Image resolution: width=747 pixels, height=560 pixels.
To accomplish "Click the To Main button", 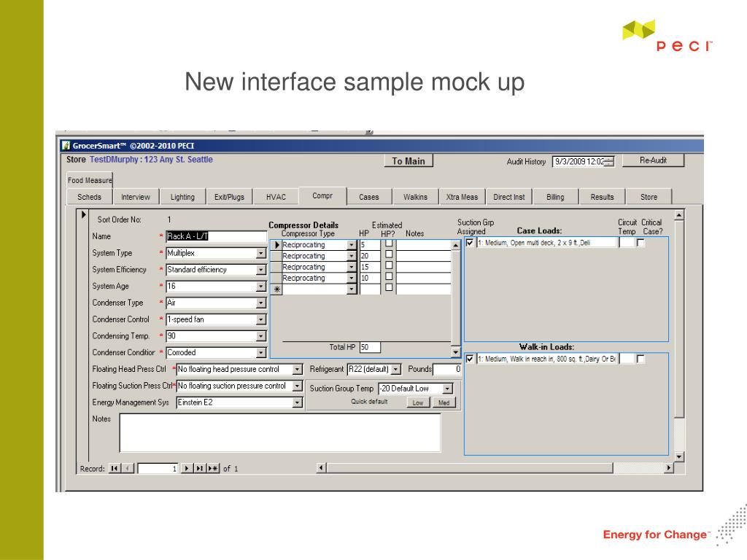I will (x=409, y=161).
